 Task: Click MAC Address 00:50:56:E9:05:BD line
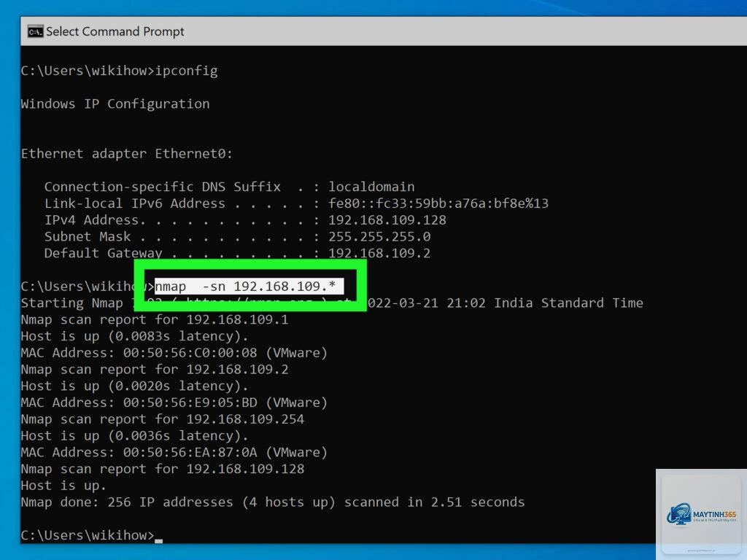point(174,402)
